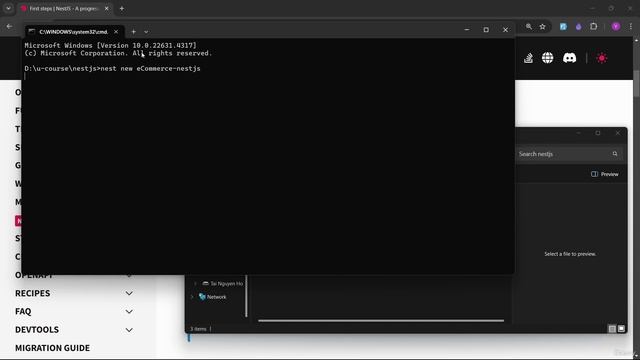Maximize the terminal window
The height and width of the screenshot is (360, 640).
[486, 30]
